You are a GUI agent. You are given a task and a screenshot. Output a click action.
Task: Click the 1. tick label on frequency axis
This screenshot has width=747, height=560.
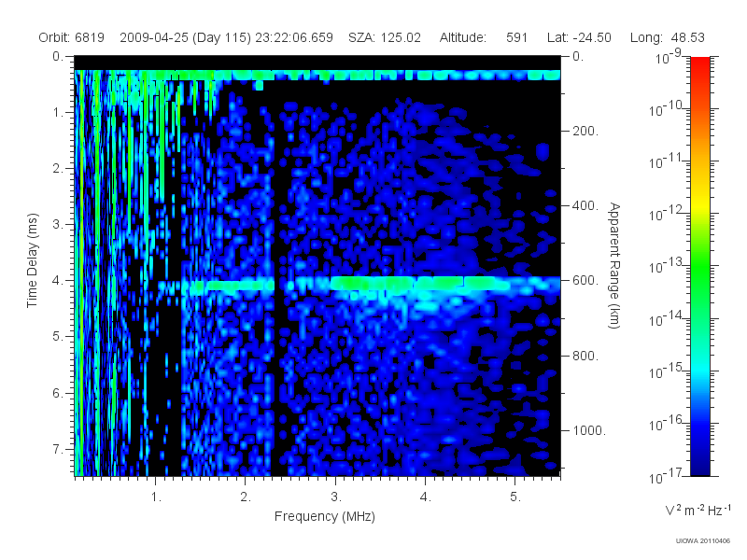pos(156,497)
